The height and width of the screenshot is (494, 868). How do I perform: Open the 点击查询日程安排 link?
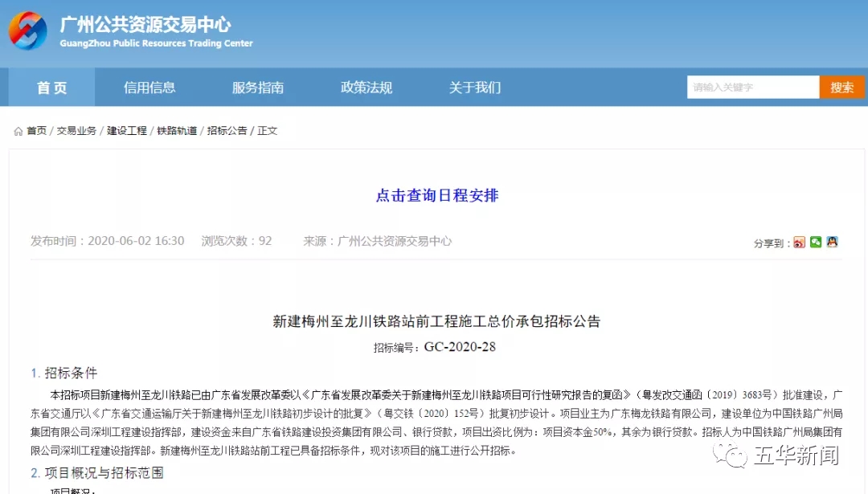tap(437, 195)
